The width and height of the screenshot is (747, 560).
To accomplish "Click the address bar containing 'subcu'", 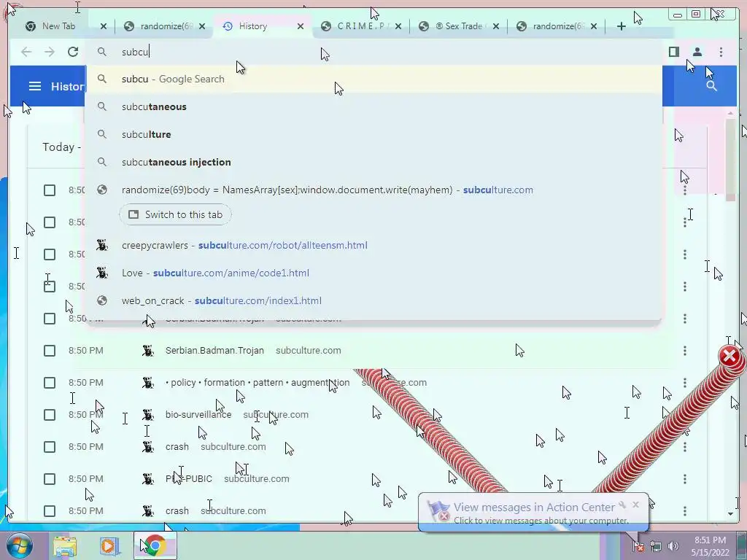I will coord(373,52).
